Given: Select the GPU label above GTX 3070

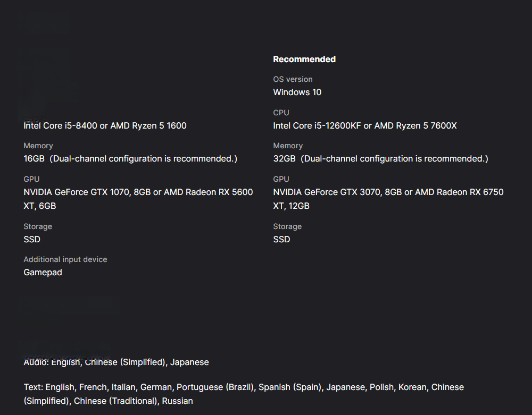Looking at the screenshot, I should coord(281,179).
